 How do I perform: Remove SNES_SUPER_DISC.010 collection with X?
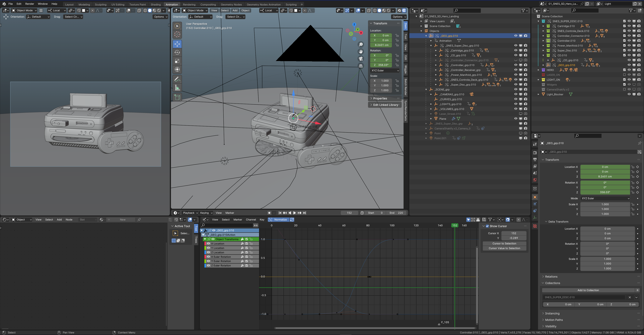[x=630, y=297]
